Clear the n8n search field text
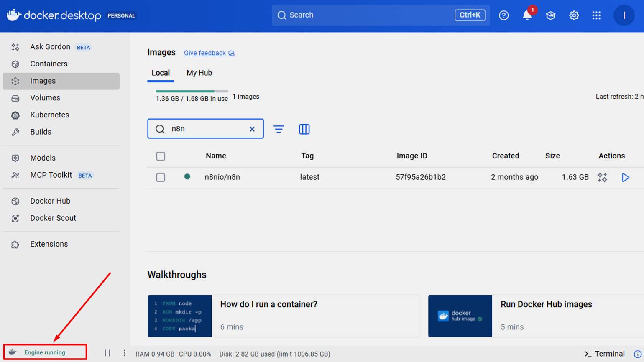This screenshot has height=362, width=644. 252,129
